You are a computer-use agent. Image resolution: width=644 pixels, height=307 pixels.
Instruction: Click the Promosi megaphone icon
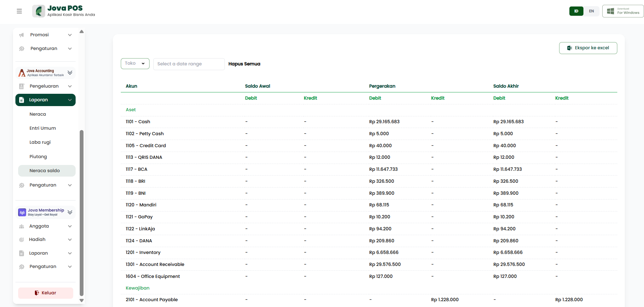click(x=22, y=35)
